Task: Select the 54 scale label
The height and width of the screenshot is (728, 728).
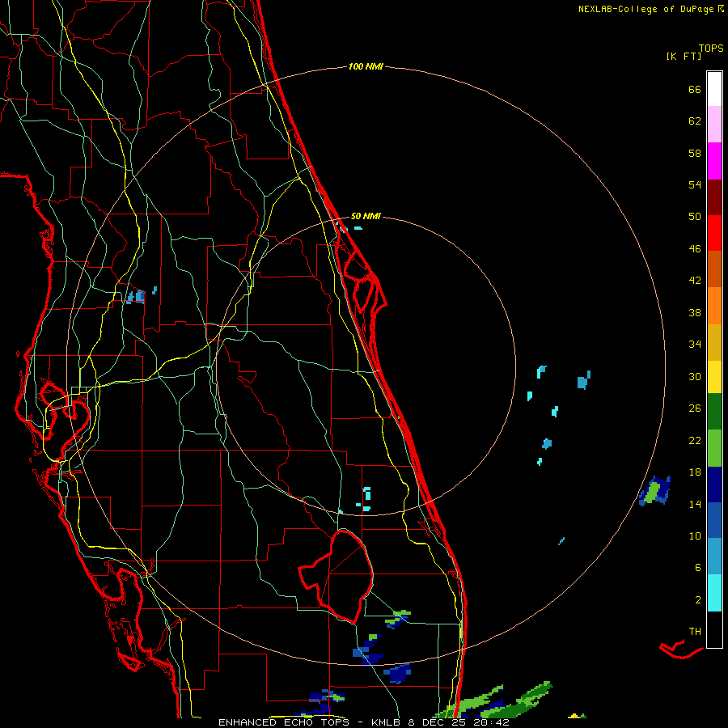Action: 695,184
